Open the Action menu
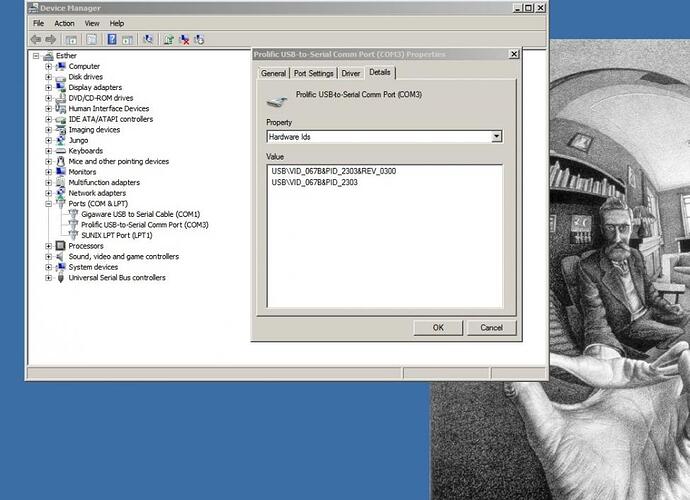Viewport: 690px width, 500px height. click(64, 23)
